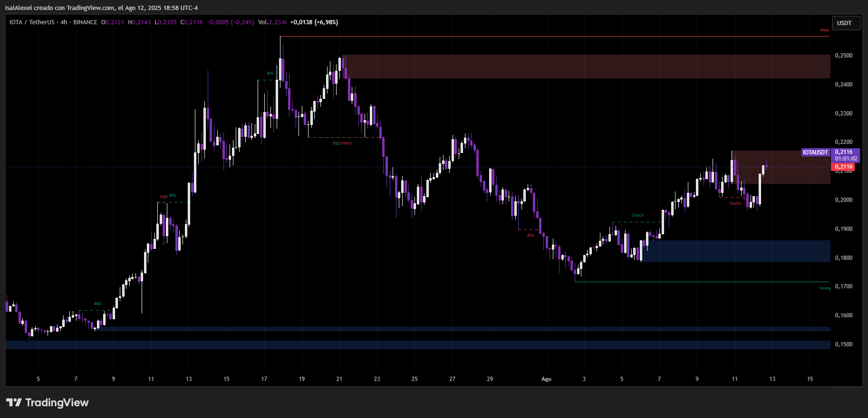Click the purple IOTAUSDT price label
Image resolution: width=868 pixels, height=418 pixels.
tap(815, 152)
